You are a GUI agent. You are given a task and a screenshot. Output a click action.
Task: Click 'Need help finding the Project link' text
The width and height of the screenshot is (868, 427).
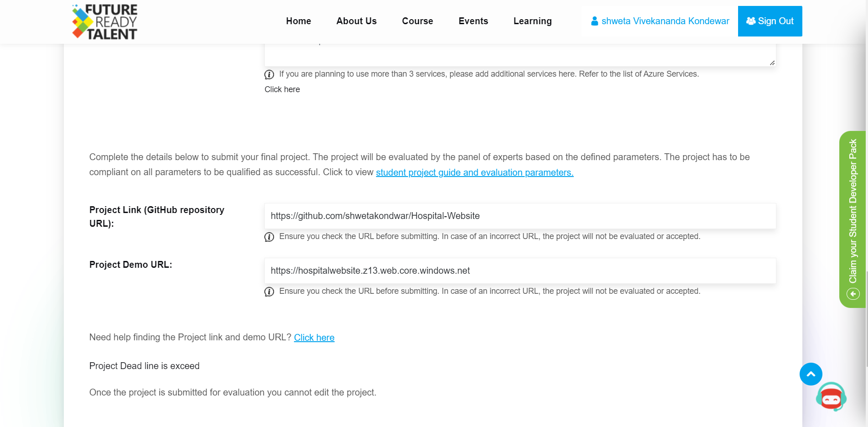pyautogui.click(x=190, y=337)
